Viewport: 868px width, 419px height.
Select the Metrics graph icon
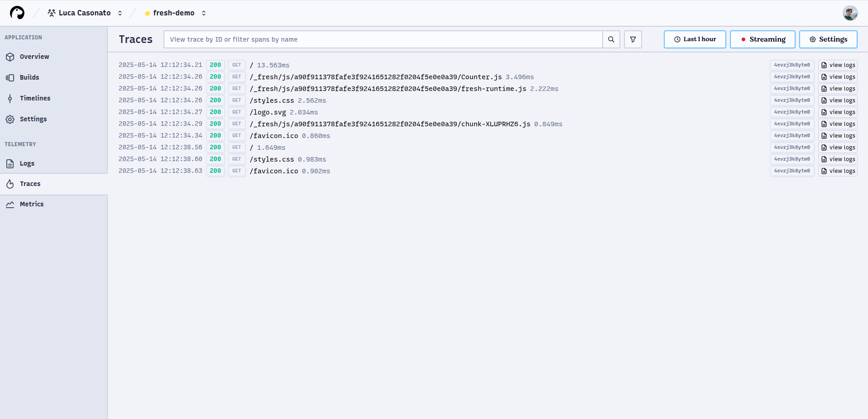(x=10, y=204)
